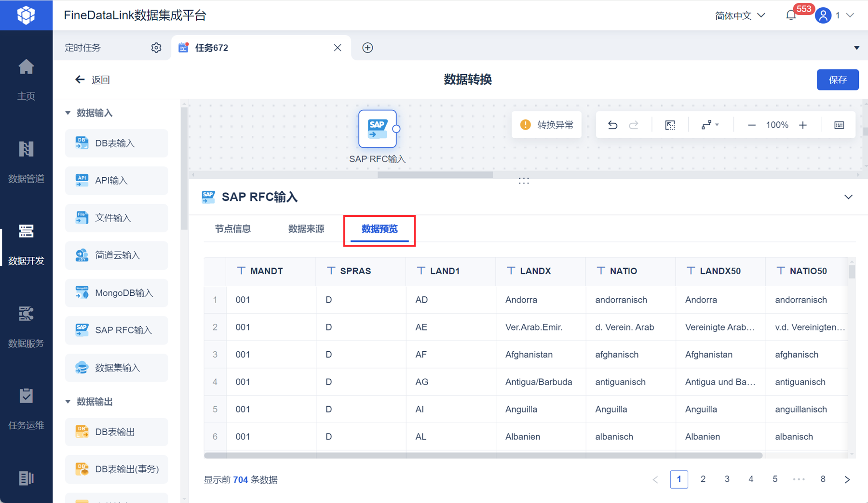The height and width of the screenshot is (503, 868).
Task: Add MongoDB输入 node
Action: (117, 293)
